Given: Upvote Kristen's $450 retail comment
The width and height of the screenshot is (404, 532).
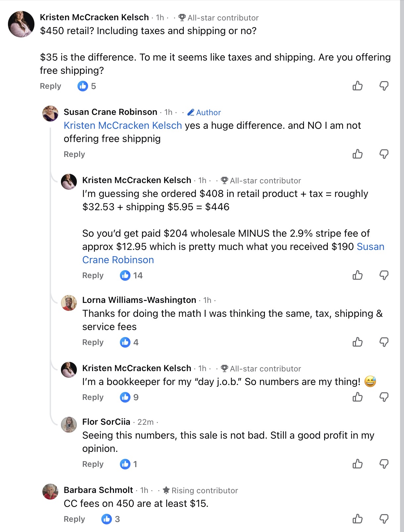Looking at the screenshot, I should pyautogui.click(x=357, y=86).
